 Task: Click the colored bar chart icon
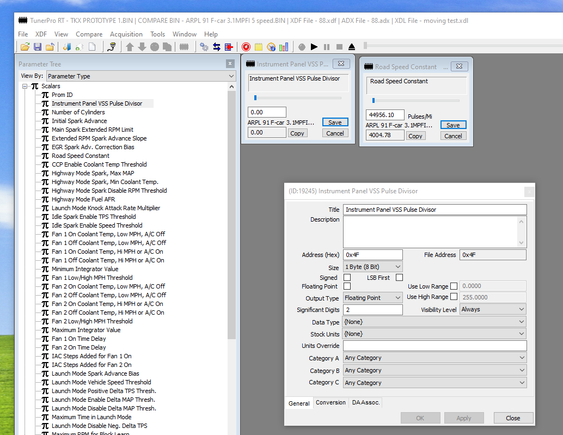[284, 47]
